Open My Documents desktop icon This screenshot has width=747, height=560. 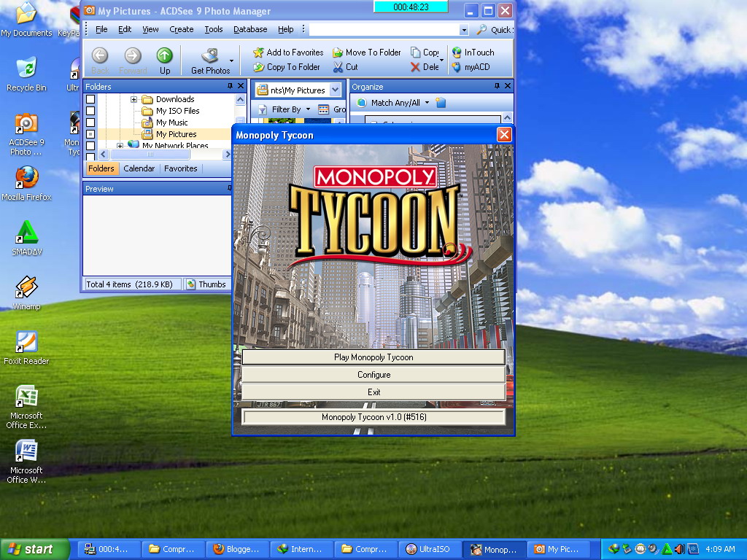point(26,20)
